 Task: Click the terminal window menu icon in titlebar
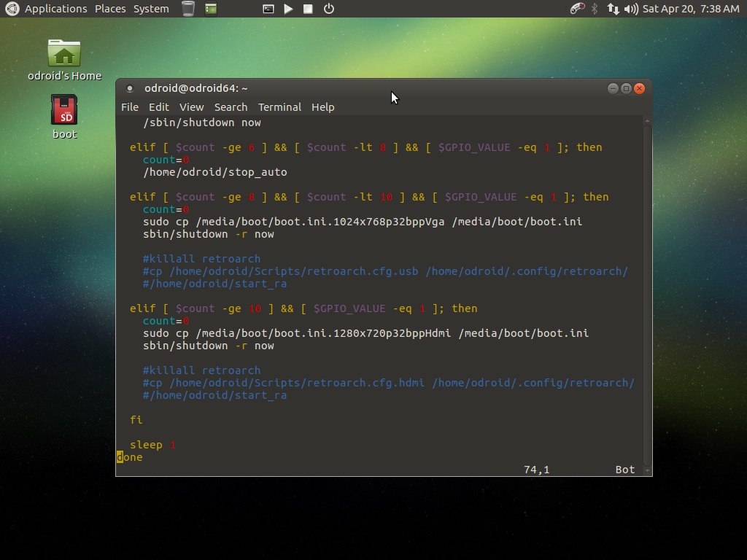pyautogui.click(x=130, y=88)
